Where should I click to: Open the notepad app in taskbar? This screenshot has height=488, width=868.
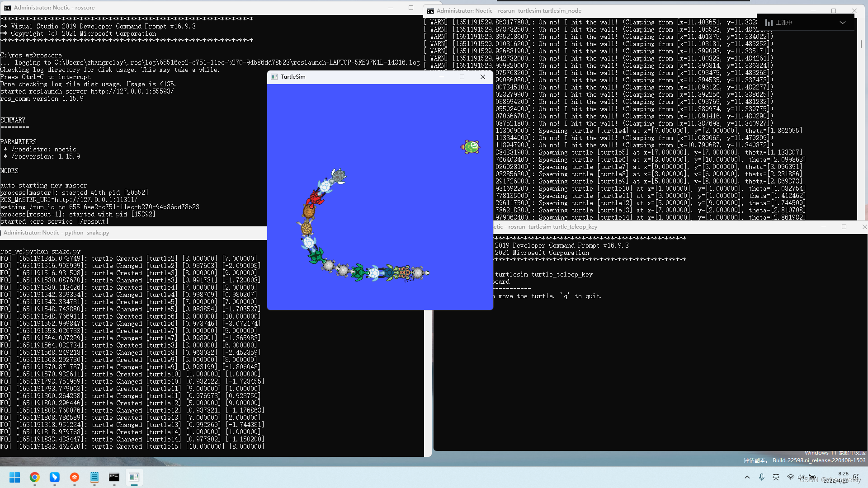click(94, 477)
